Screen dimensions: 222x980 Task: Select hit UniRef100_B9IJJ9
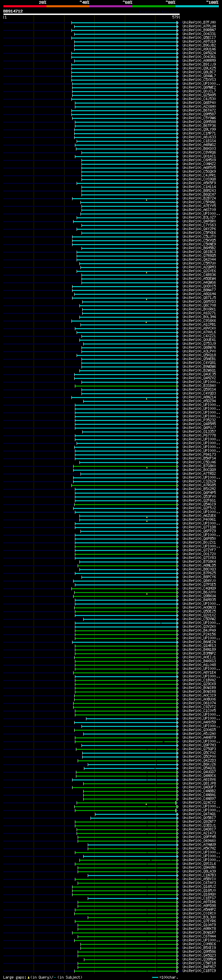(199, 64)
